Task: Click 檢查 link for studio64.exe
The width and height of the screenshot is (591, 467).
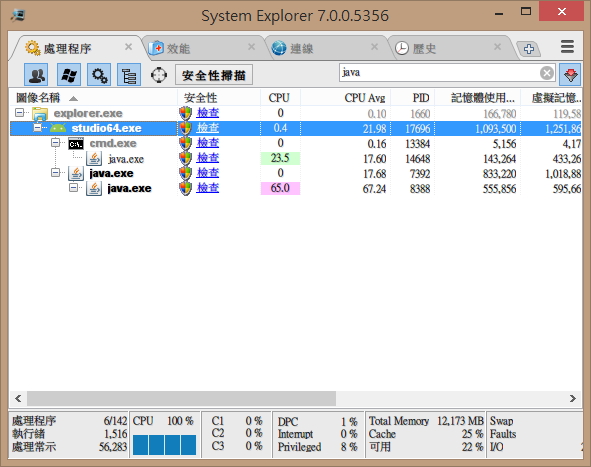Action: [x=207, y=128]
